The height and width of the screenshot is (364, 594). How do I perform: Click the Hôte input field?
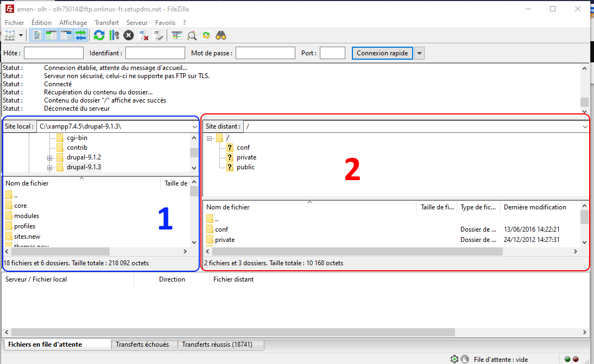(53, 53)
